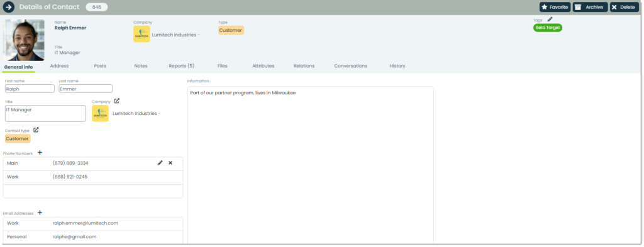Click the Last name field
Viewport: 644px width, 247px height.
86,89
